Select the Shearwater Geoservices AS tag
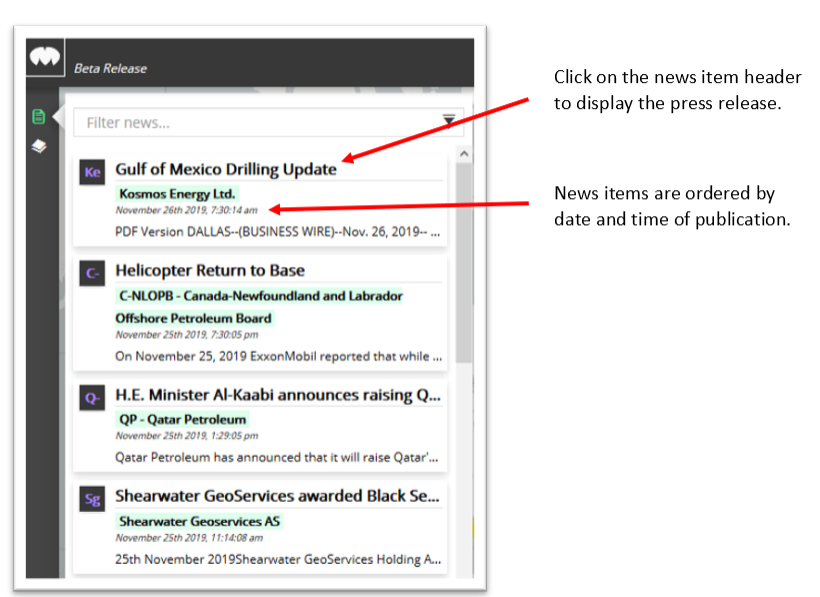This screenshot has height=597, width=820. [x=199, y=521]
